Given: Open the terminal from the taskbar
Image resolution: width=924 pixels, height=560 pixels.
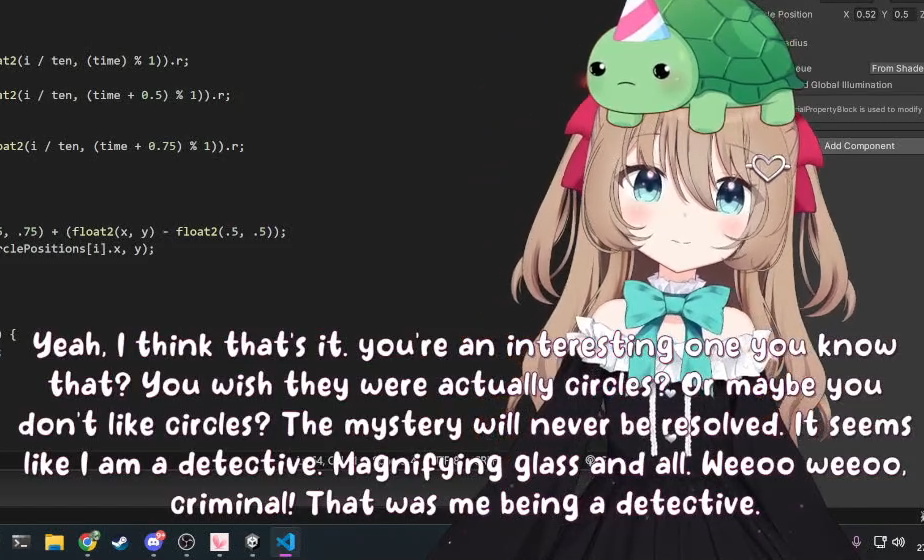Looking at the screenshot, I should pyautogui.click(x=21, y=542).
